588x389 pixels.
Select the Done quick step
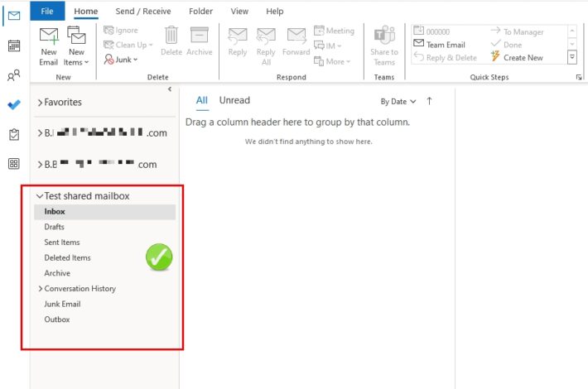[x=506, y=45]
